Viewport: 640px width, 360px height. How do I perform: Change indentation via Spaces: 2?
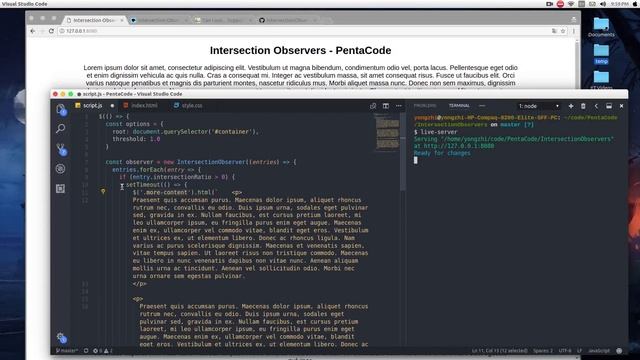pos(543,351)
